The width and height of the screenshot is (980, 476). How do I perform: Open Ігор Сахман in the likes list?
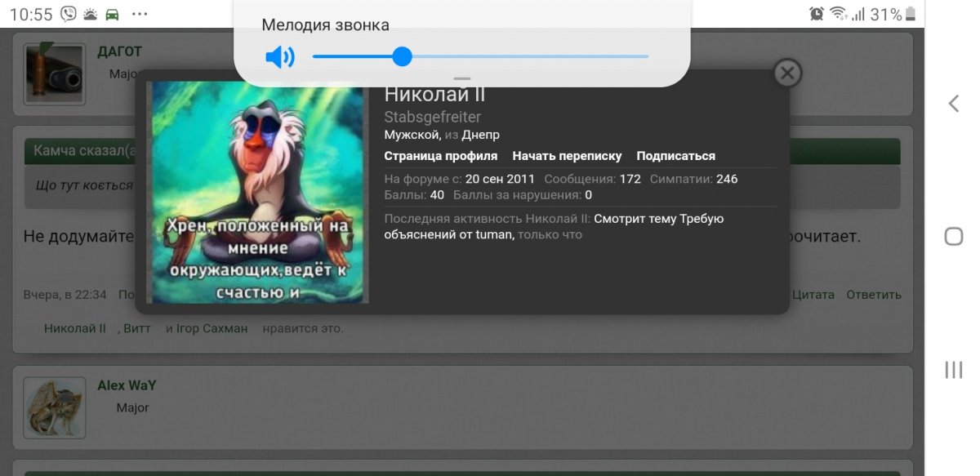pos(212,328)
